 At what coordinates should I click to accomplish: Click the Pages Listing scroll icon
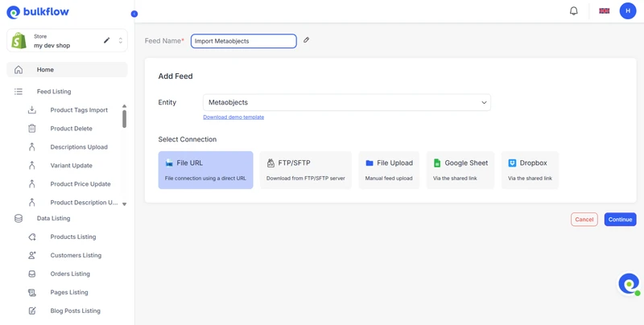32,292
